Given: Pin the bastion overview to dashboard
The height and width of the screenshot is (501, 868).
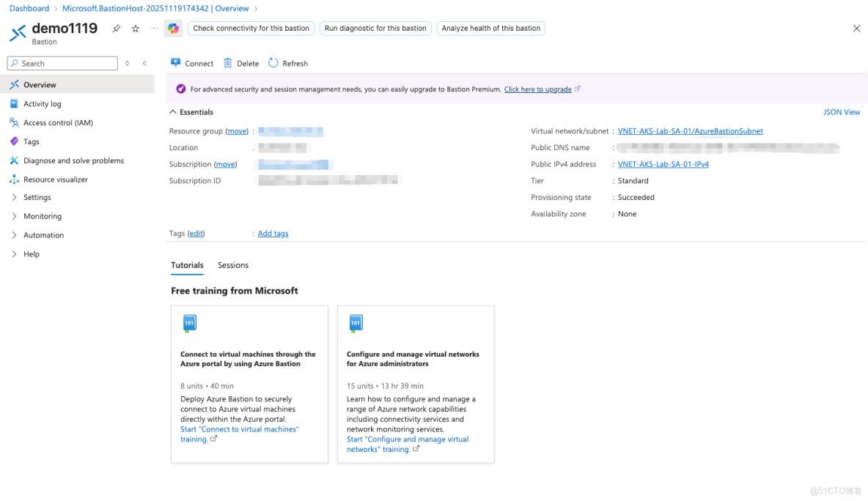Looking at the screenshot, I should point(116,28).
